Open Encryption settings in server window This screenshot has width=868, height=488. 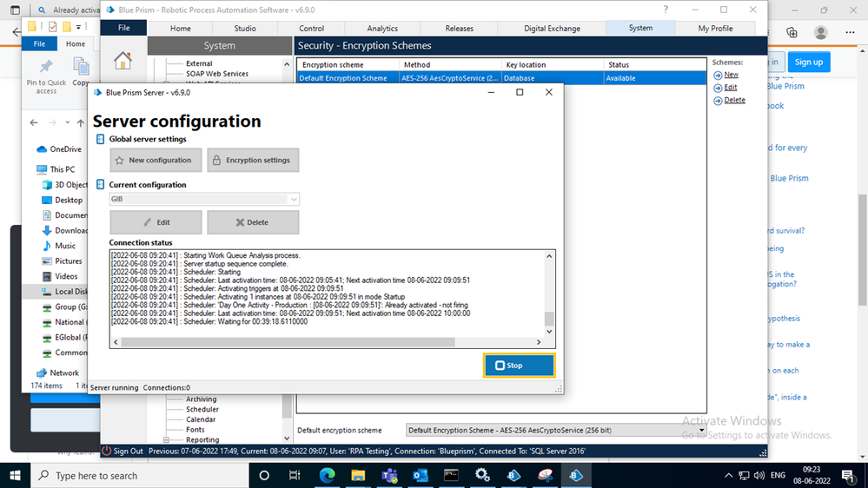click(253, 160)
